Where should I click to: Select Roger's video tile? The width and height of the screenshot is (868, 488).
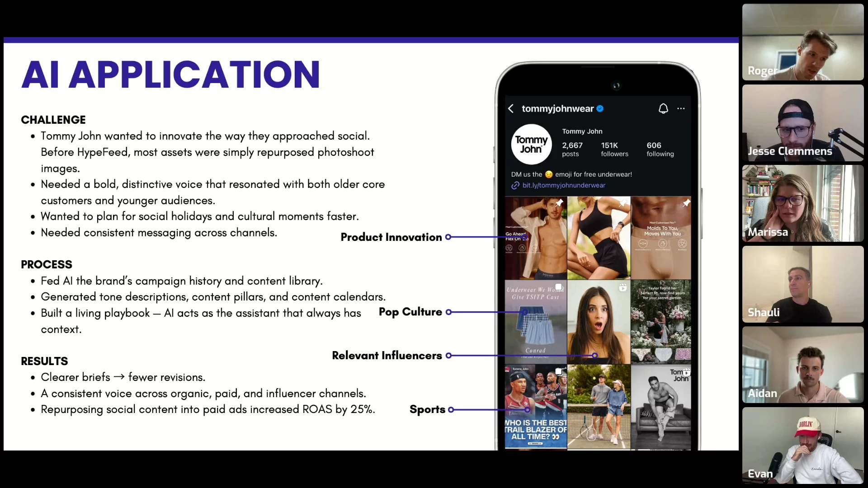pos(802,42)
